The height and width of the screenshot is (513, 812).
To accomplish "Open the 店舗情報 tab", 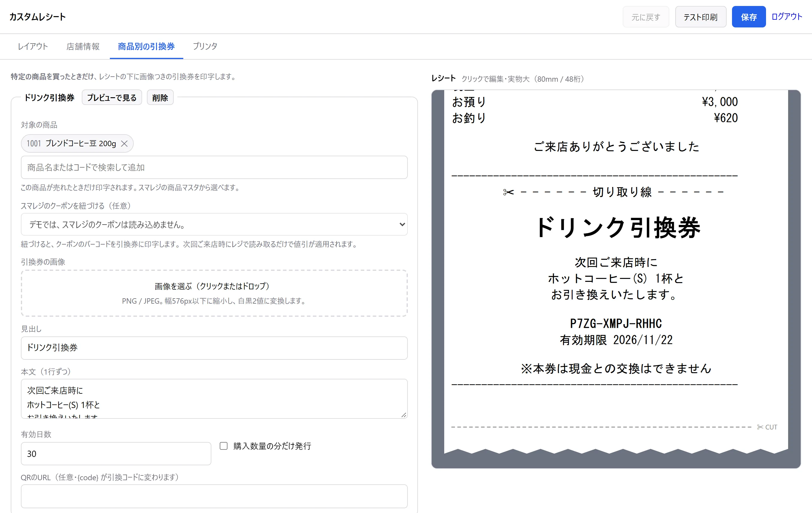I will coord(83,46).
